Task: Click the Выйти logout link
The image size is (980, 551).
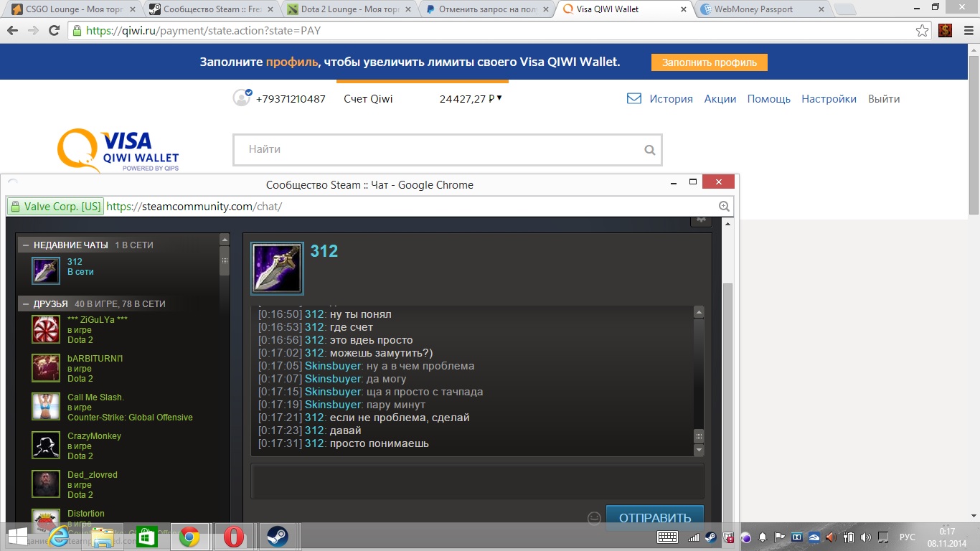Action: click(884, 99)
